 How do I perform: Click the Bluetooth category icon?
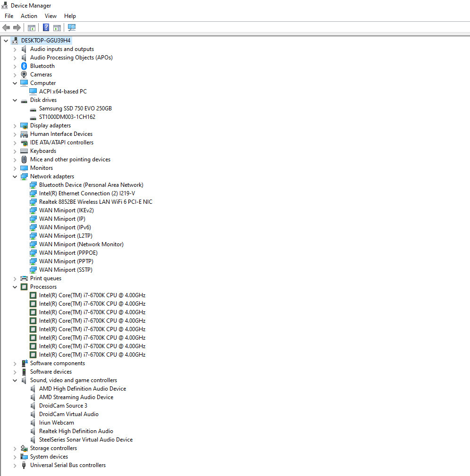[24, 66]
